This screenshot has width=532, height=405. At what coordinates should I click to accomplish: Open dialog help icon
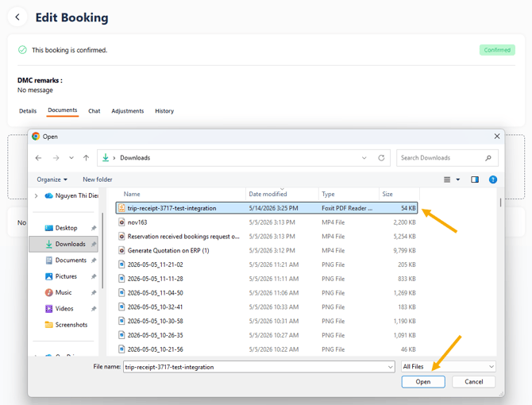coord(493,179)
